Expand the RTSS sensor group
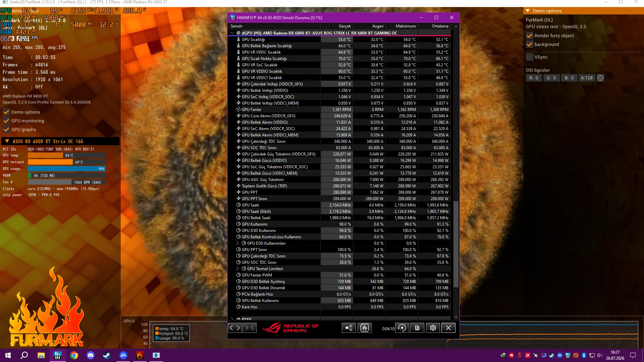The height and width of the screenshot is (362, 644). click(x=232, y=318)
